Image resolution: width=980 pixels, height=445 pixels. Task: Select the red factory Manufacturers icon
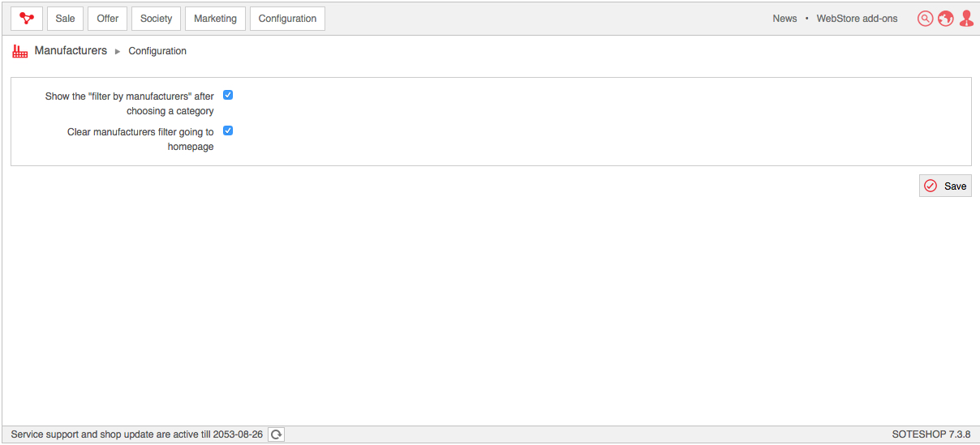[20, 51]
